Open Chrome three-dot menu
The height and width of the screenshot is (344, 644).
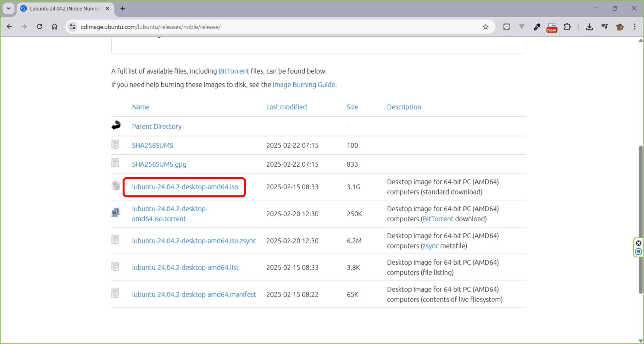(x=635, y=27)
